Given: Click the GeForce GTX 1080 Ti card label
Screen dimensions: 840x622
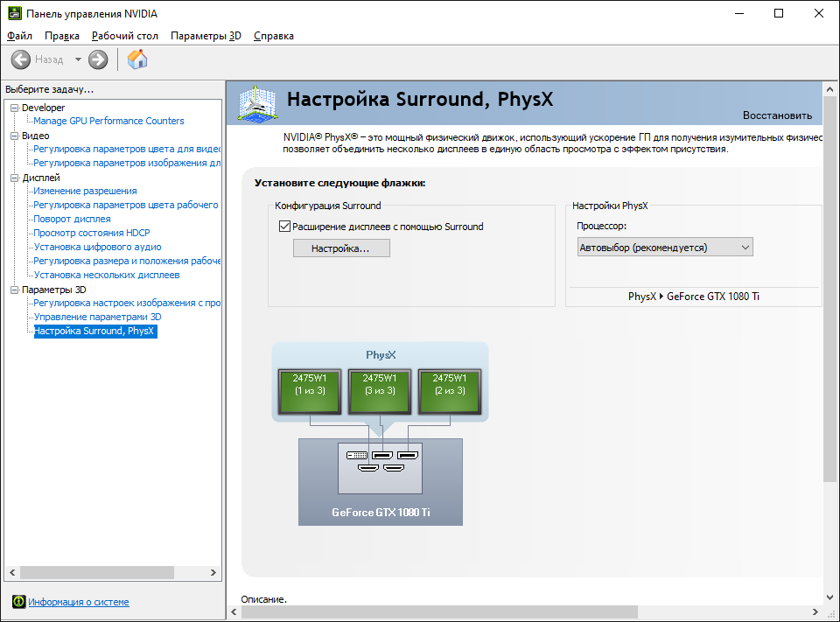Looking at the screenshot, I should pos(381,512).
